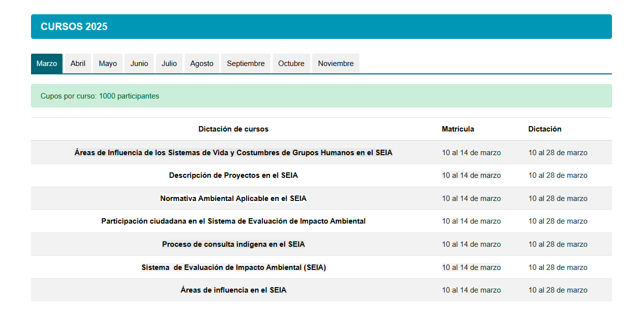Open the Mayo tab
Viewport: 644px width, 331px height.
pyautogui.click(x=108, y=64)
